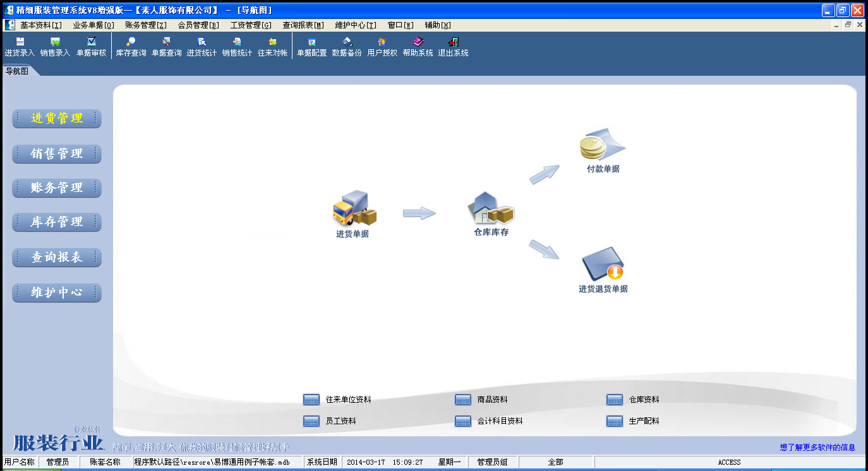Image resolution: width=868 pixels, height=471 pixels.
Task: Open the 商品资料 shortcut
Action: 491,400
